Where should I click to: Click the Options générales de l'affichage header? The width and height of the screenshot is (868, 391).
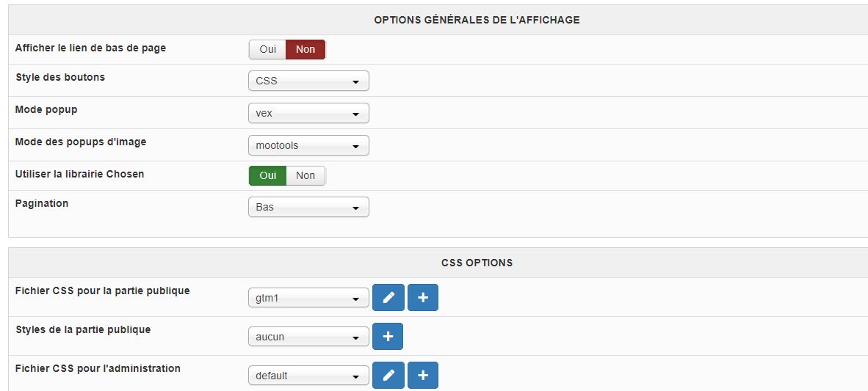[477, 20]
